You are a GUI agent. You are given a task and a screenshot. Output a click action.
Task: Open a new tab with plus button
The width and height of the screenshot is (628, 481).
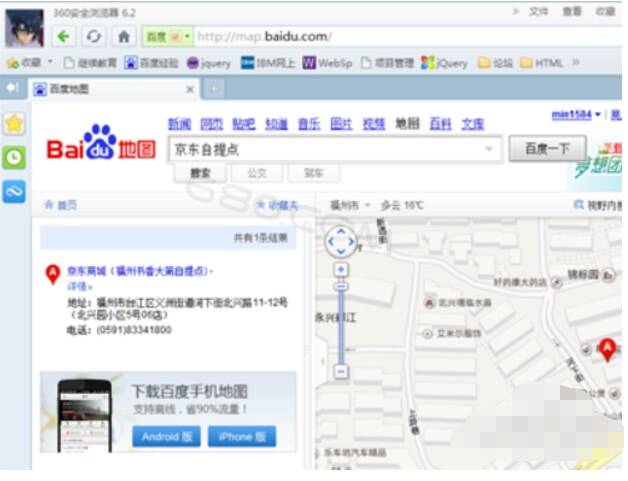pos(214,89)
